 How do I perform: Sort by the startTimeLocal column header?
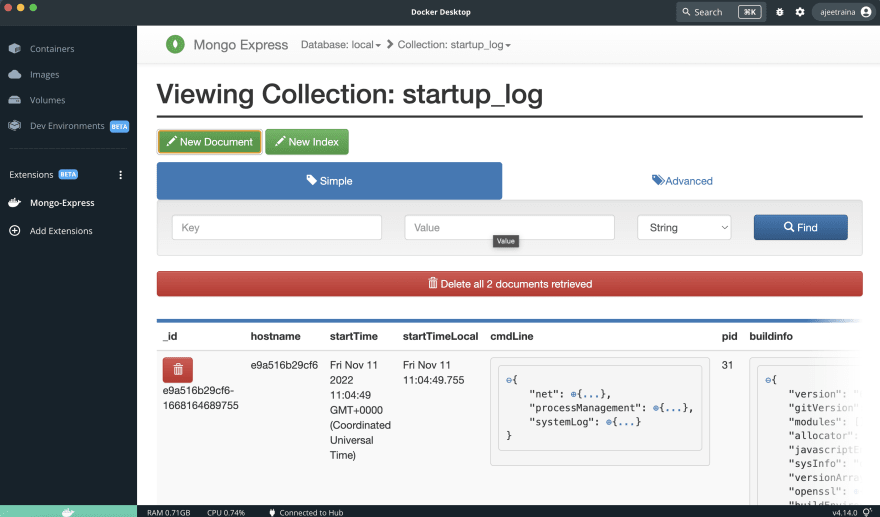[x=441, y=336]
